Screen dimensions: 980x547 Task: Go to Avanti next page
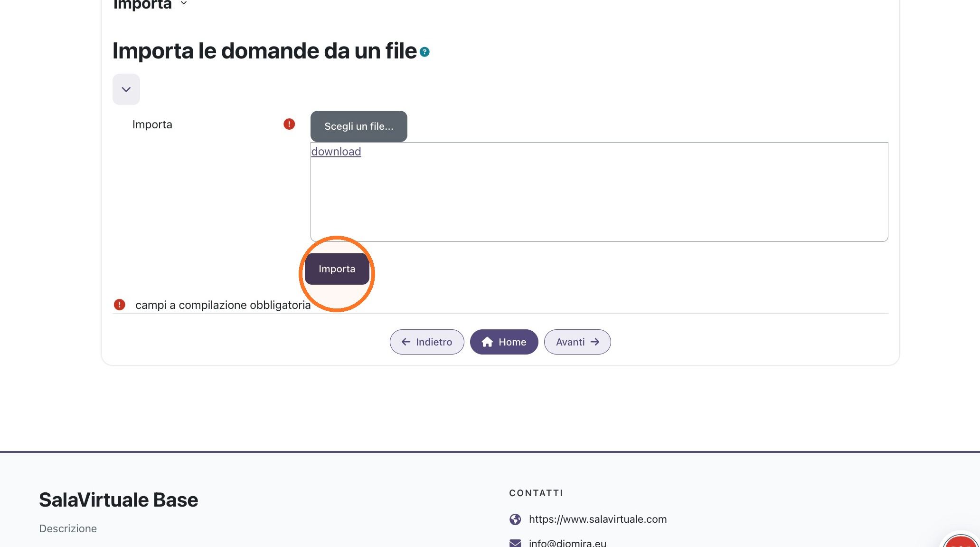(577, 342)
